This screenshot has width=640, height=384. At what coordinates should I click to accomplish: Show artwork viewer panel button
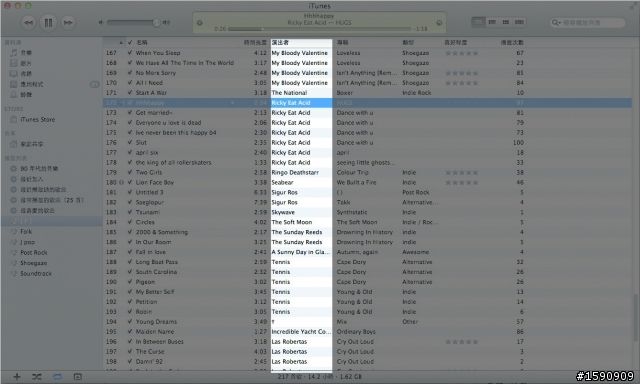[x=78, y=377]
